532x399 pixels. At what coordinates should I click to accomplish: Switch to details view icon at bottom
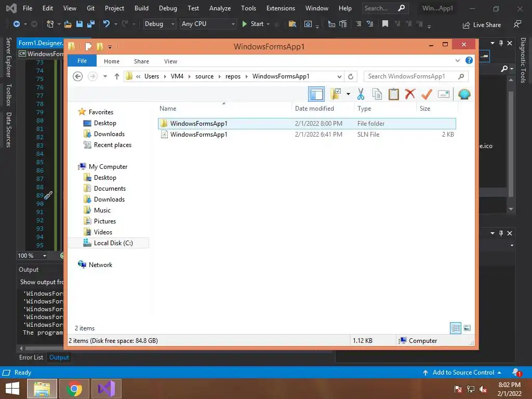point(455,328)
